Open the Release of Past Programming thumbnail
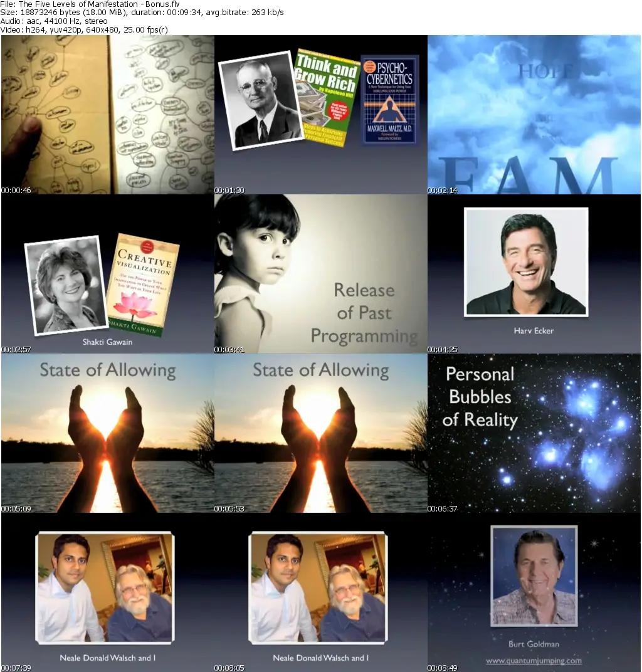This screenshot has width=642, height=672. [321, 274]
